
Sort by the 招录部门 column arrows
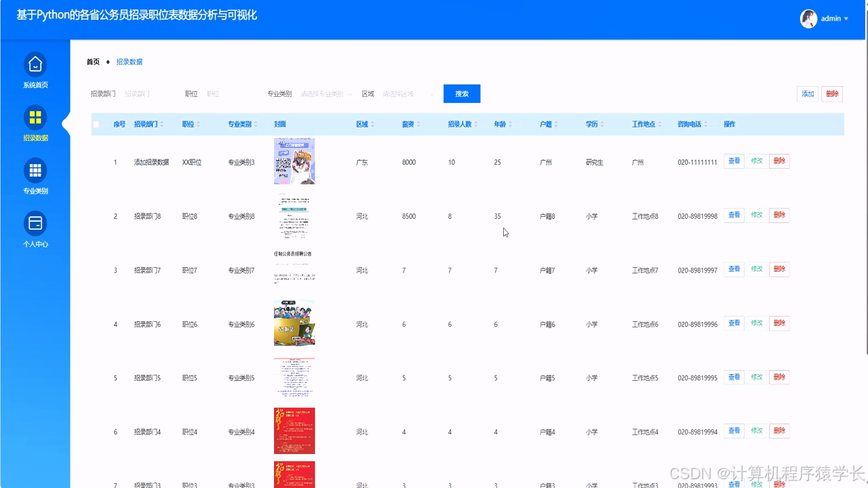pos(163,124)
